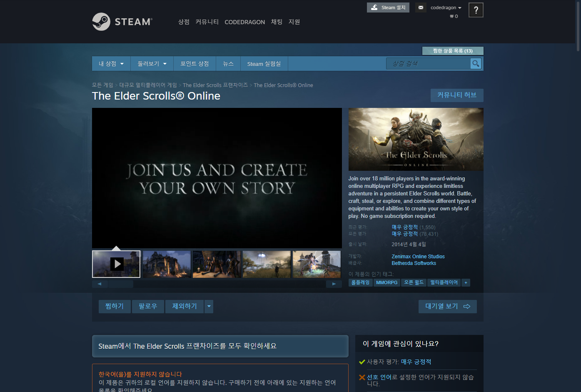Click the Steam logo in header

tap(122, 22)
